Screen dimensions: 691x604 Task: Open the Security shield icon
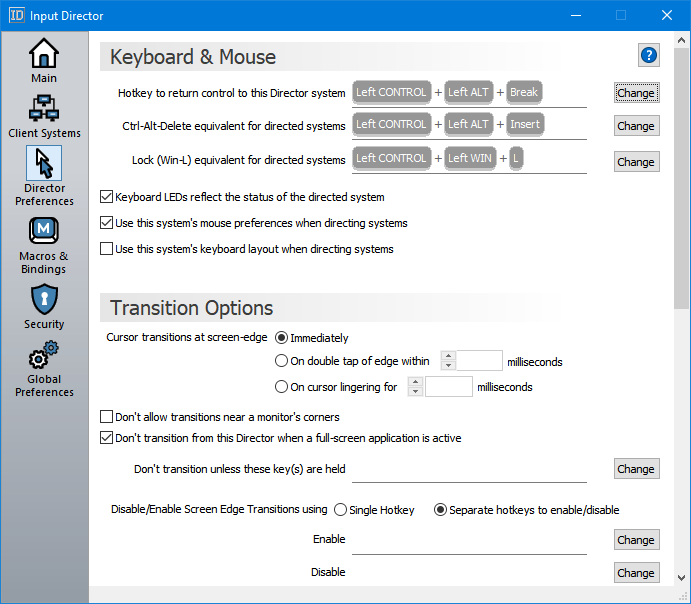[44, 299]
